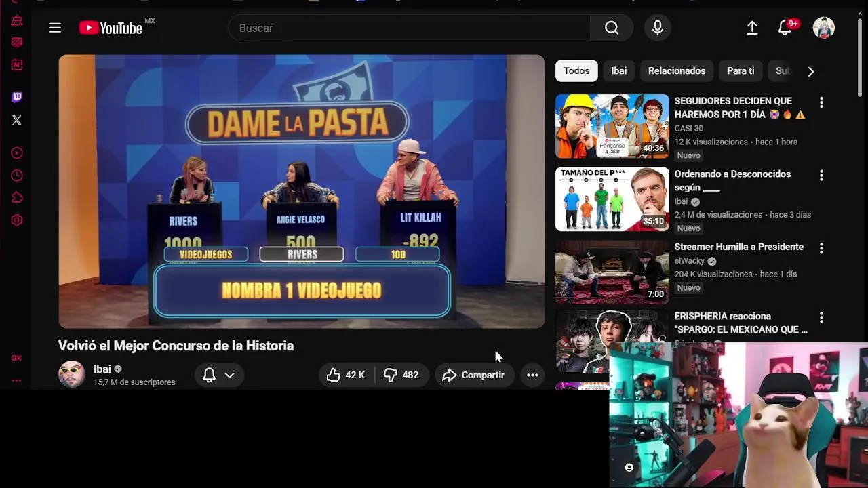
Task: Open options for ERISPHERIA reacciona video
Action: [x=821, y=317]
